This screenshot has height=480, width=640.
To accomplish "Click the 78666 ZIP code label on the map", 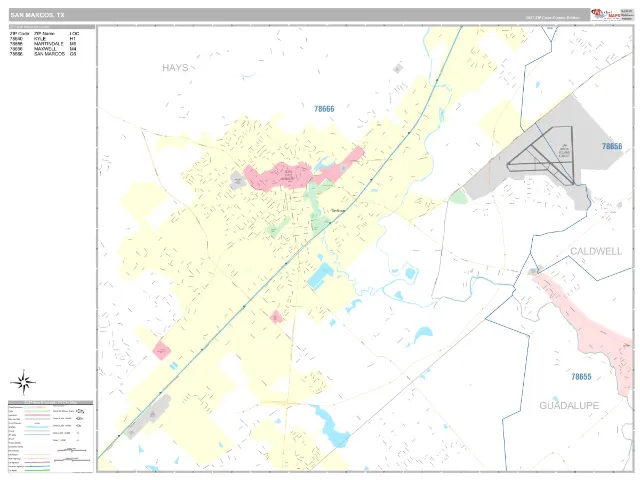I will click(324, 109).
